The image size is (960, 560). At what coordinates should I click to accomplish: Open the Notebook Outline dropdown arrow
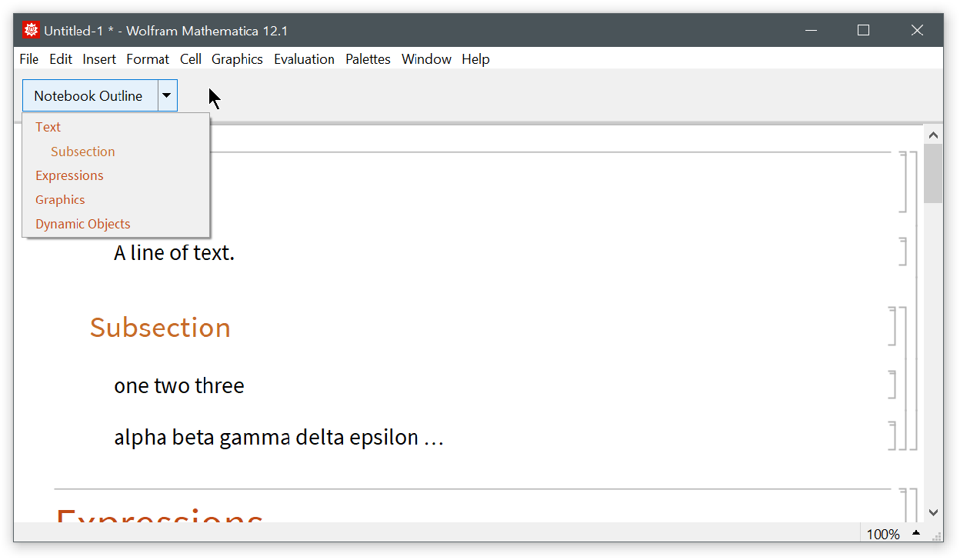[x=167, y=95]
